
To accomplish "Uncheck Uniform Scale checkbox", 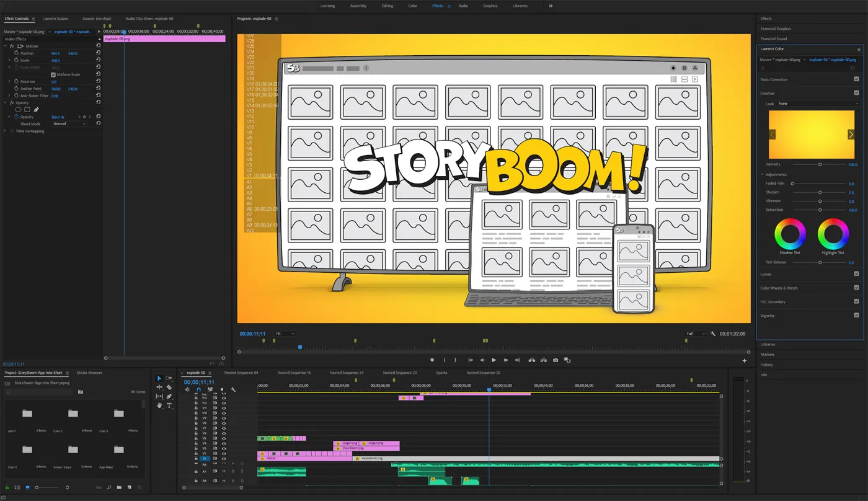I will [x=53, y=74].
